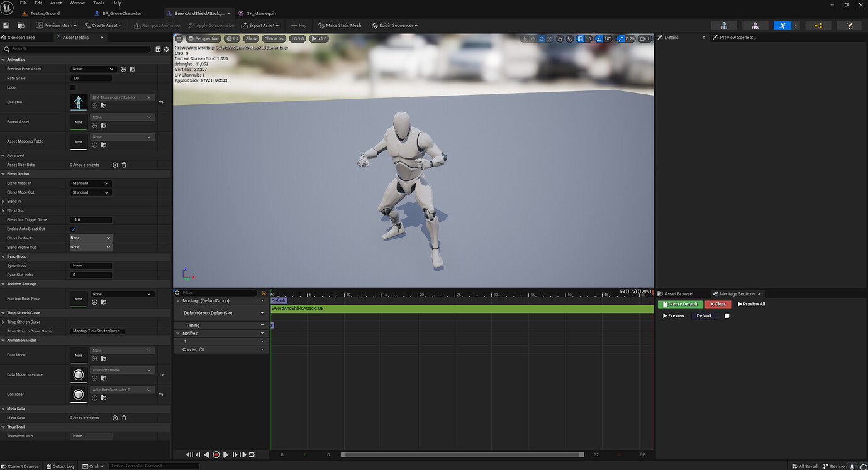Image resolution: width=868 pixels, height=470 pixels.
Task: Click Preview All in Montage Sections
Action: 752,304
